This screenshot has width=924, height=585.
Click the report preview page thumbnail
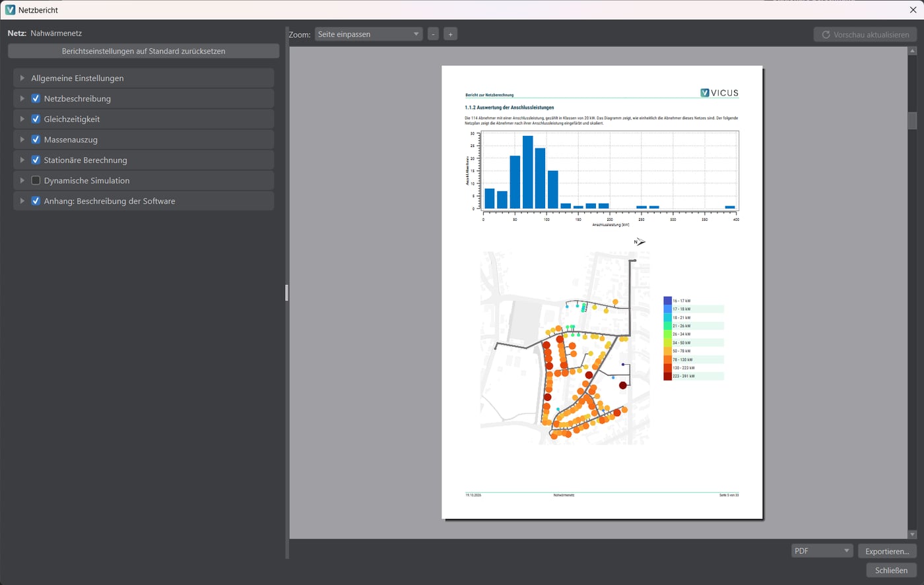click(x=602, y=292)
